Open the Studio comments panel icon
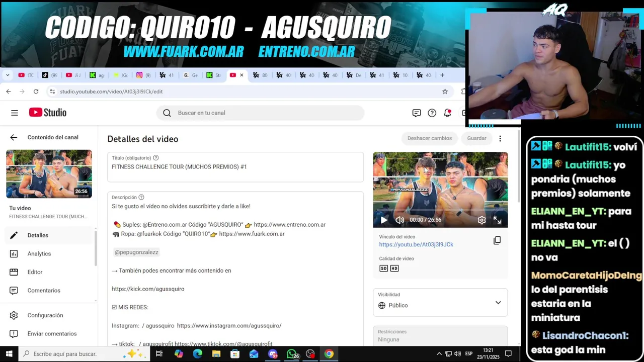This screenshot has height=362, width=644. pos(417,113)
